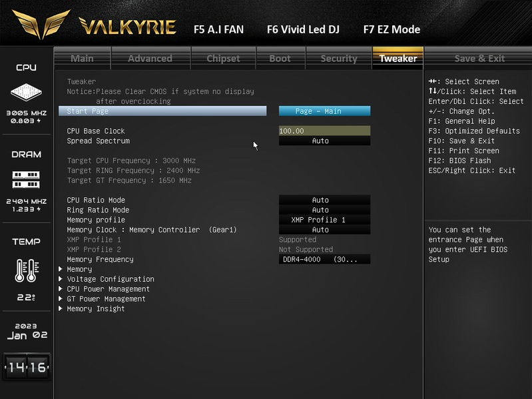Click the XMP Profile 2 Not Supported status
This screenshot has width=532, height=399.
tap(306, 249)
